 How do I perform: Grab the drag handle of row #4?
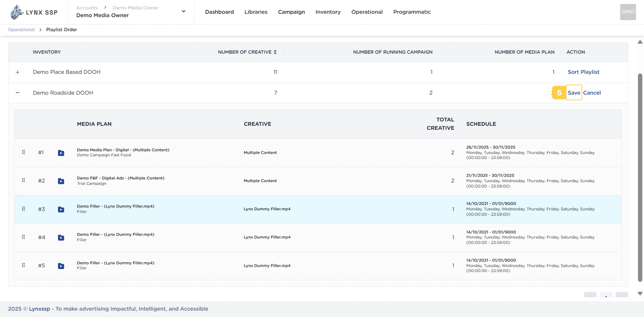23,237
